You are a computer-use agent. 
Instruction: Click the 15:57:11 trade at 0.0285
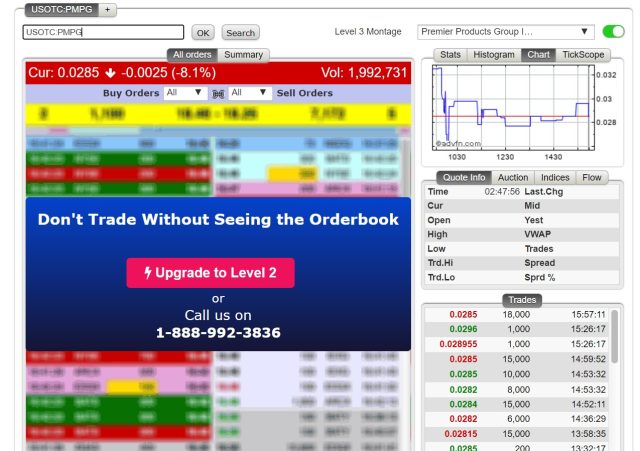(x=516, y=314)
